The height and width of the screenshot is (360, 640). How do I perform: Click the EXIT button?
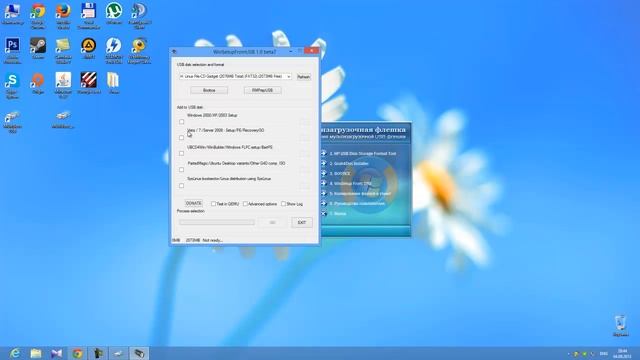point(302,222)
